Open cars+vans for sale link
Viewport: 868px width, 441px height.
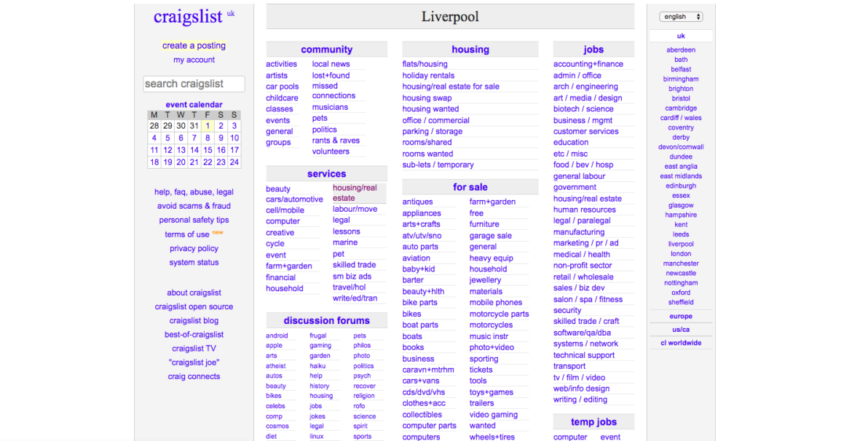pos(421,381)
